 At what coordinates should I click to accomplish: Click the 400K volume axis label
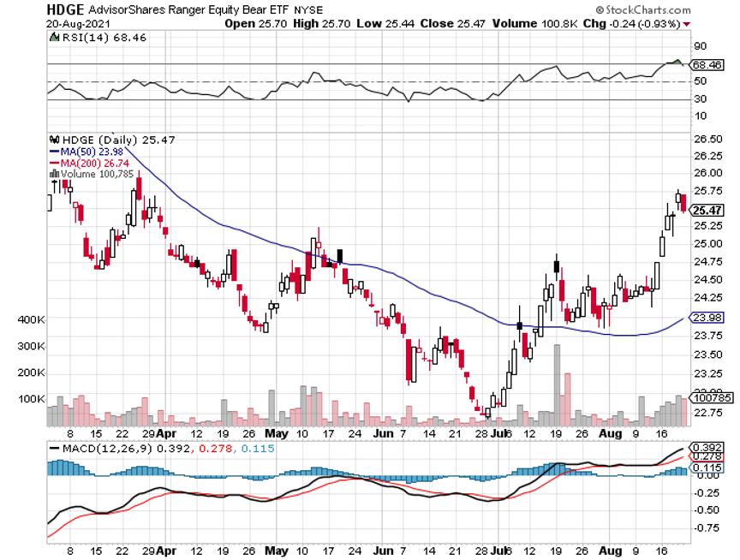pyautogui.click(x=31, y=320)
